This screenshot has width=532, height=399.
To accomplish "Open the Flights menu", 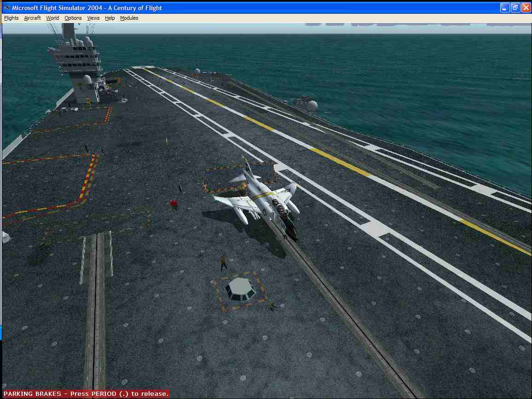I will point(11,18).
